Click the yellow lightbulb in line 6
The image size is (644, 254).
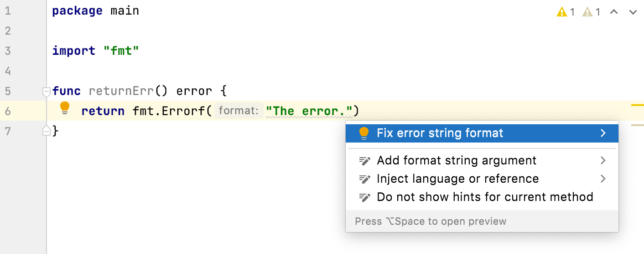click(x=65, y=109)
